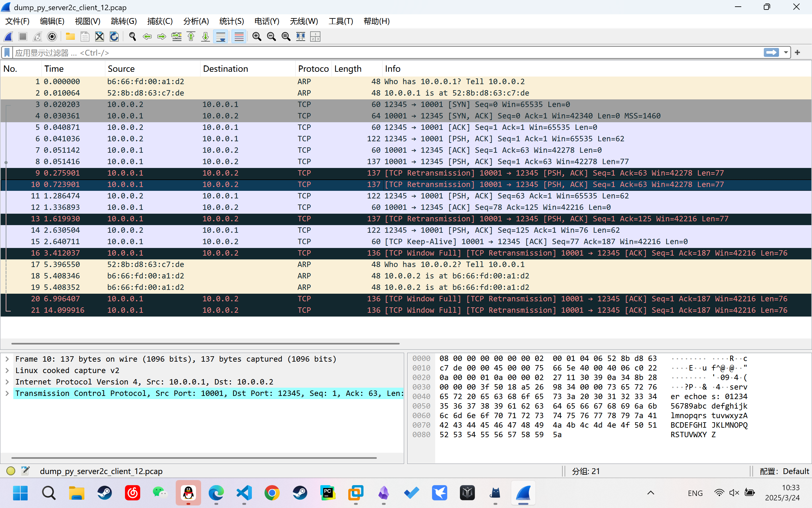The height and width of the screenshot is (508, 812).
Task: Click the expert information yellow circle
Action: point(11,471)
